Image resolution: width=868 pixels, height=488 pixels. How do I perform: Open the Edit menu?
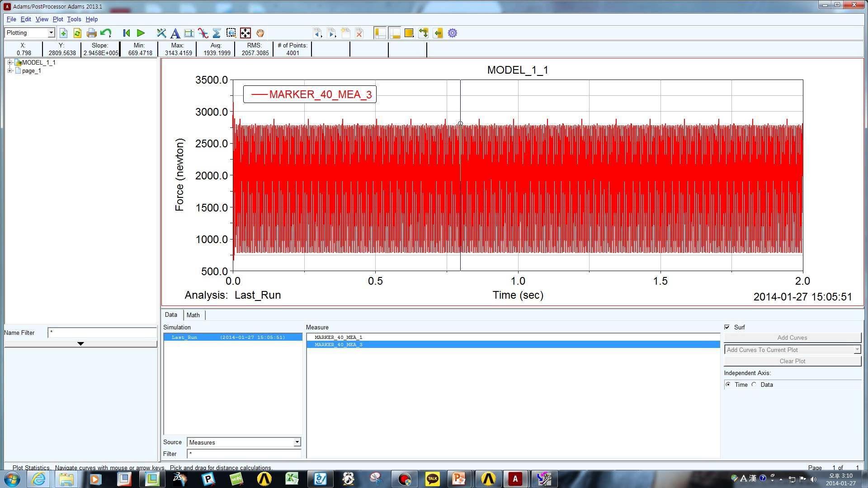pyautogui.click(x=26, y=19)
